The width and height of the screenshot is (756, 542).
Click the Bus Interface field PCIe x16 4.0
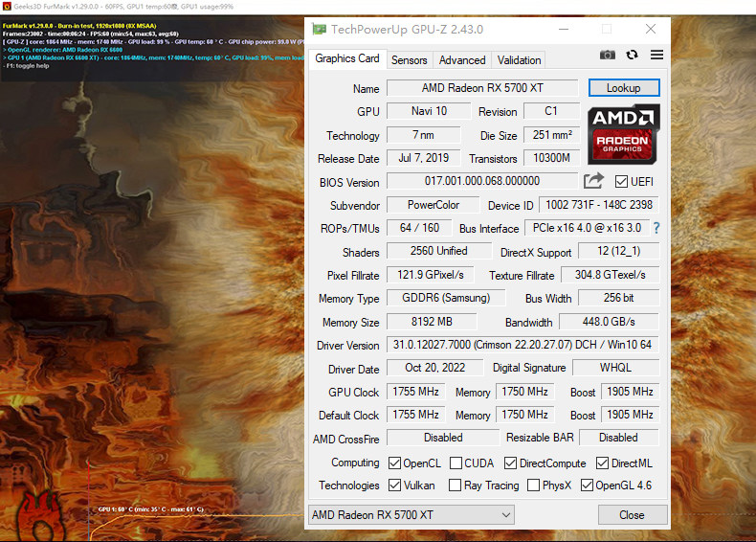pyautogui.click(x=587, y=228)
